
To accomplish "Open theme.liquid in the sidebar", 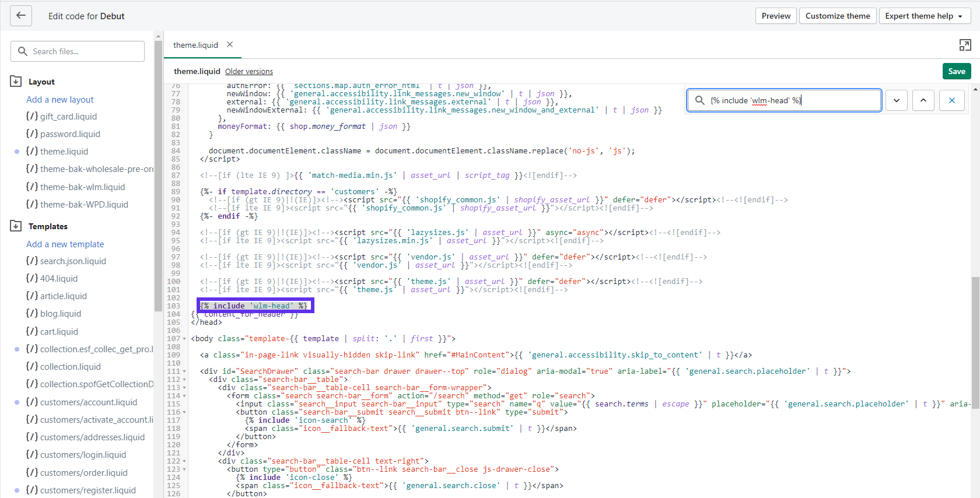I will coord(57,152).
